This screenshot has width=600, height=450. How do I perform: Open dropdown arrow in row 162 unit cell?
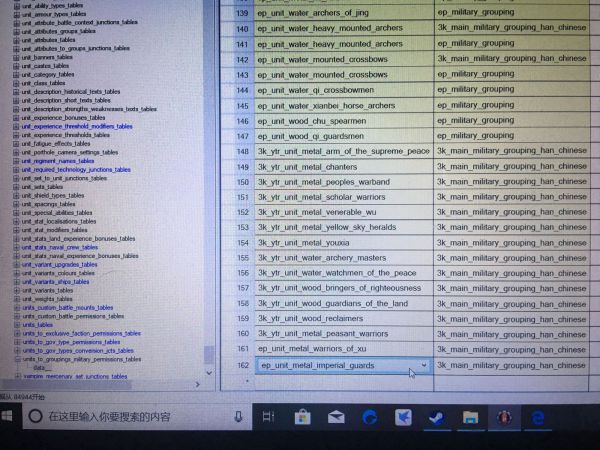pos(425,366)
